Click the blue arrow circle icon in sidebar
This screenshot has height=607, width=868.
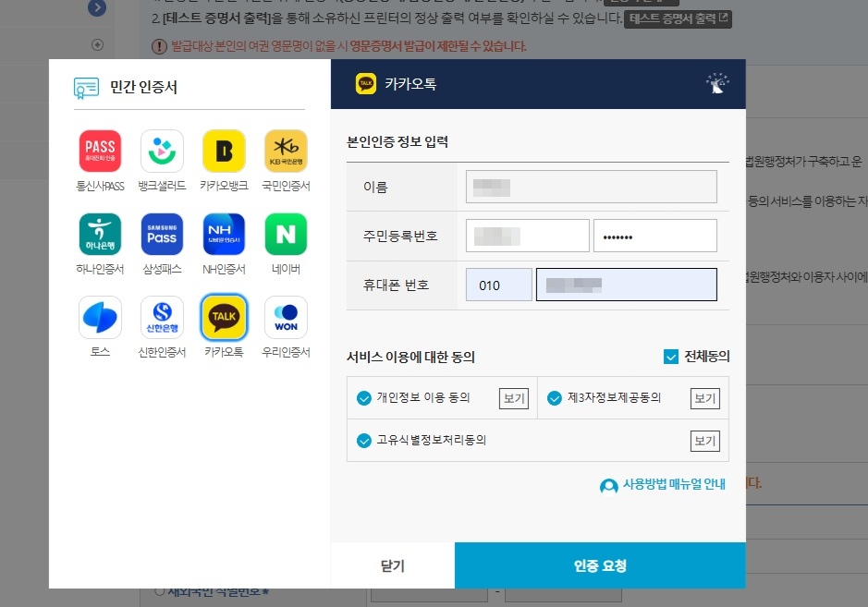[97, 7]
